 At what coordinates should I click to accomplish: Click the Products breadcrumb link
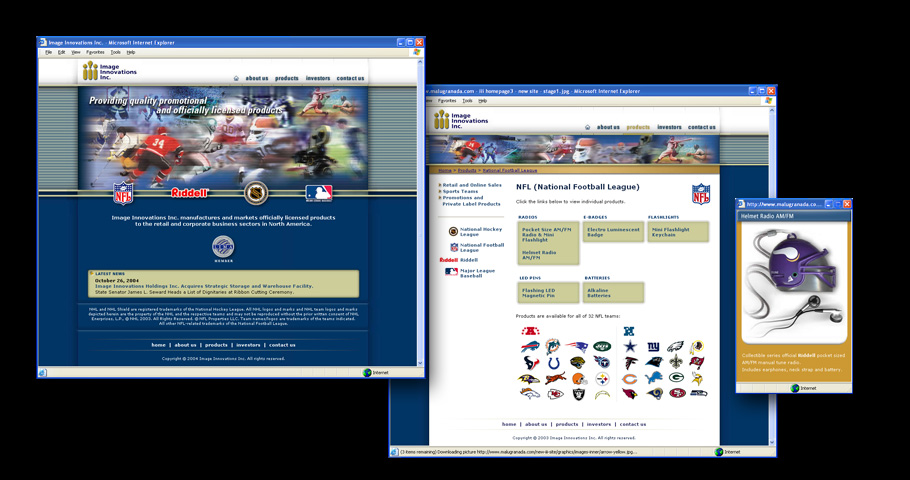click(467, 171)
